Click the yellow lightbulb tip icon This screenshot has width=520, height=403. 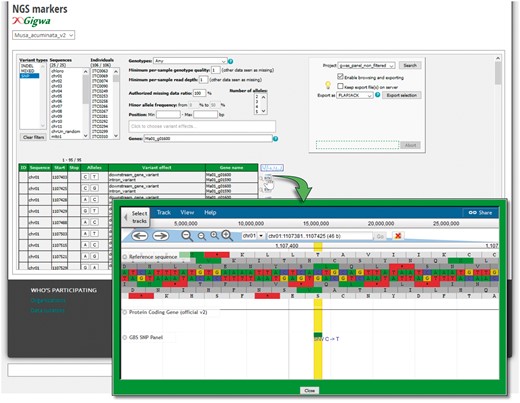328,85
